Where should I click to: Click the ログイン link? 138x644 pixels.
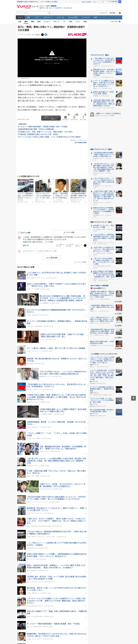(42, 8)
